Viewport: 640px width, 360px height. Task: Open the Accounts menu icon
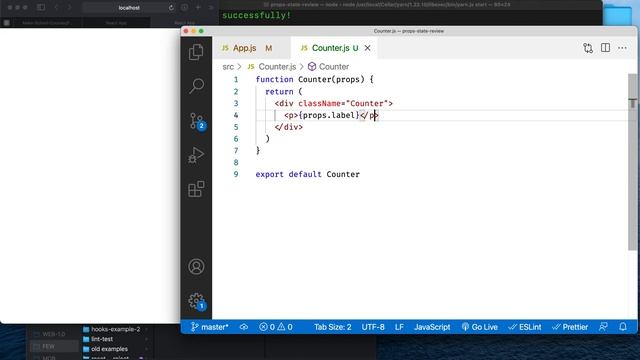(x=196, y=267)
